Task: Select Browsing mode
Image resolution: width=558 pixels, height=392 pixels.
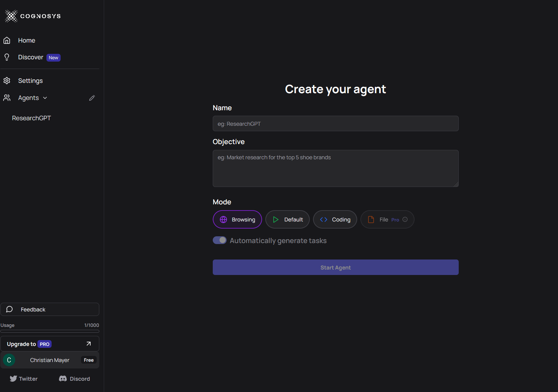Action: (237, 220)
